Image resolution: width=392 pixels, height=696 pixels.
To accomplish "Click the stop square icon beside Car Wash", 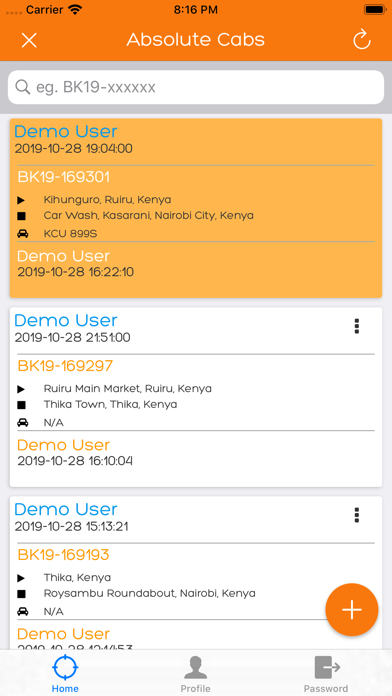I will click(x=21, y=216).
